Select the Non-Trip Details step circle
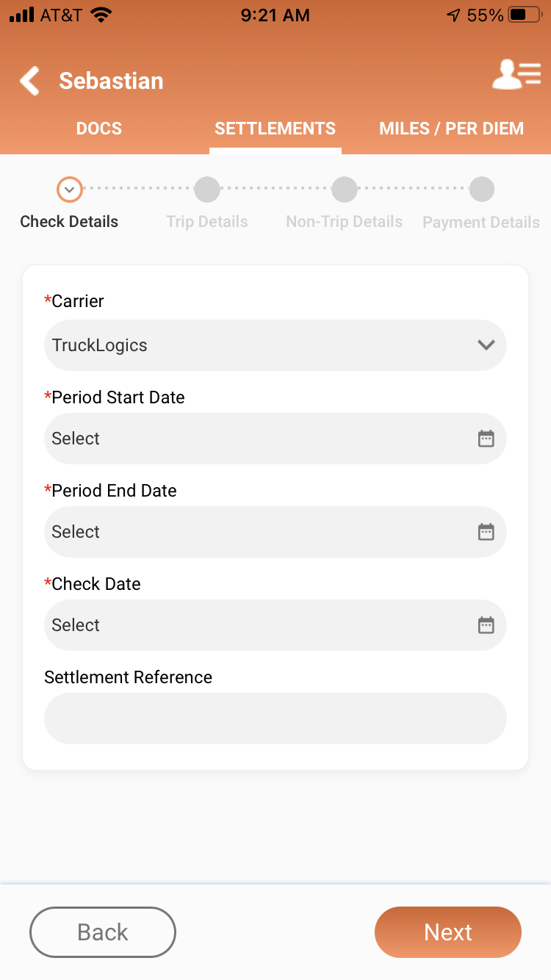 point(344,190)
